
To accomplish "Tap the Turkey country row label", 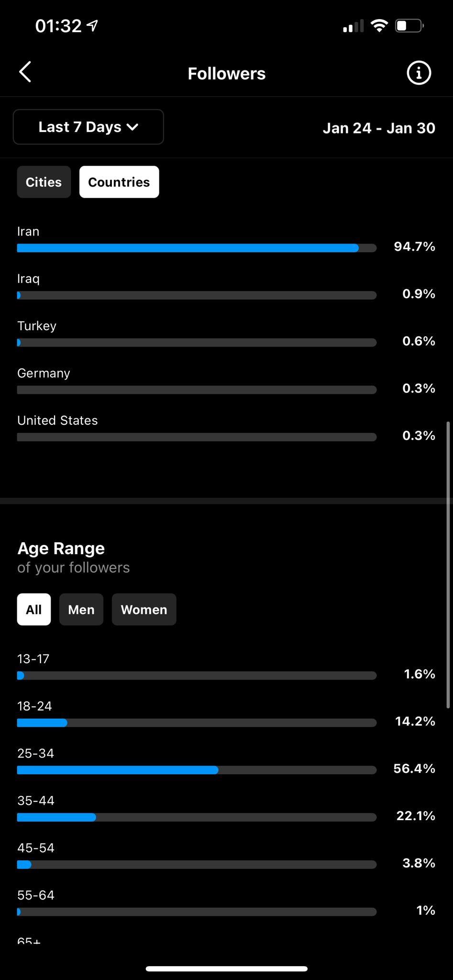I will pyautogui.click(x=37, y=326).
